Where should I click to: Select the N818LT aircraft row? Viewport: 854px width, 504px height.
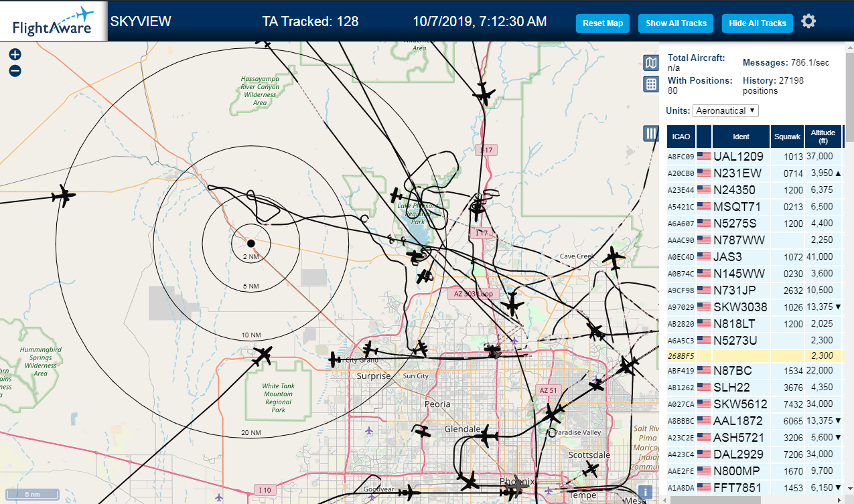tap(756, 324)
